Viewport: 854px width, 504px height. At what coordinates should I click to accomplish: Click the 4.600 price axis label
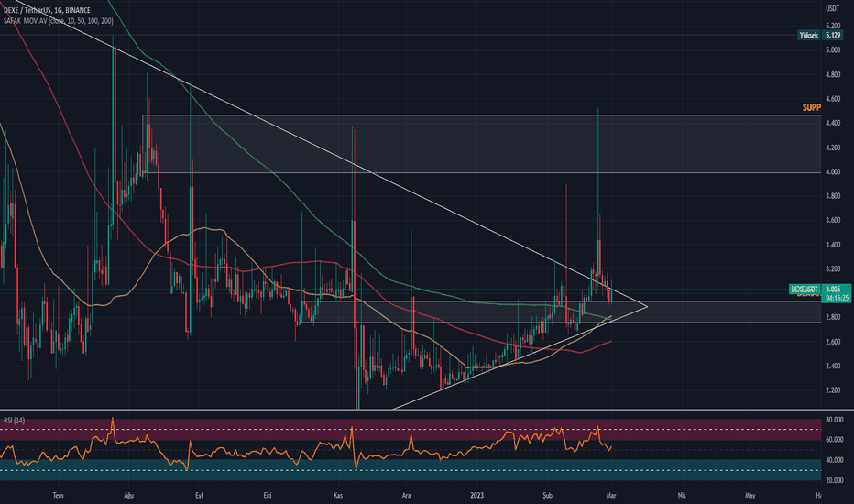[833, 99]
